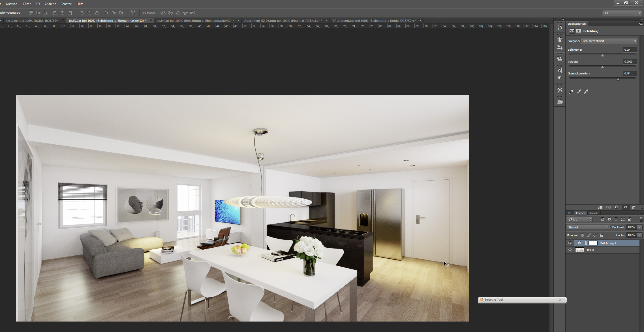Open the Creative Cloud Libraries panel

pyautogui.click(x=560, y=102)
